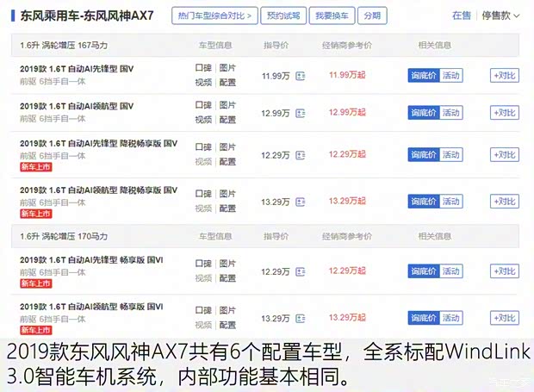Click the 我要换车 button
534x392 pixels.
tap(332, 16)
